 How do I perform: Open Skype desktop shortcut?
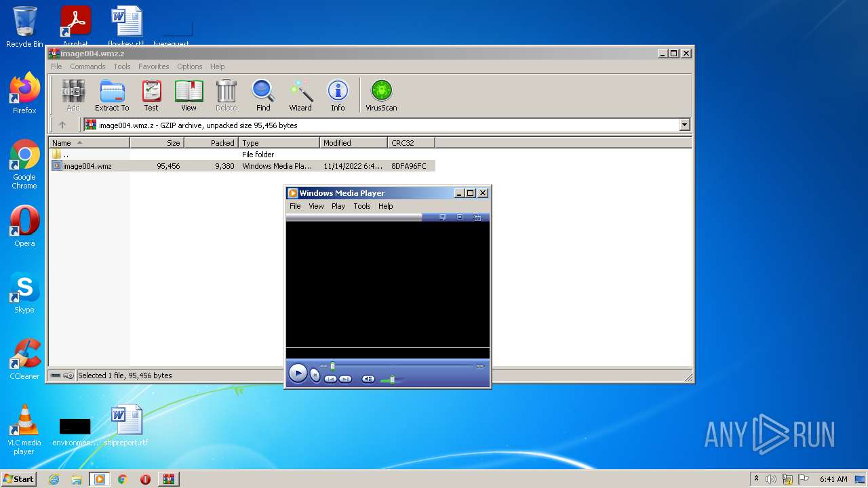tap(24, 293)
